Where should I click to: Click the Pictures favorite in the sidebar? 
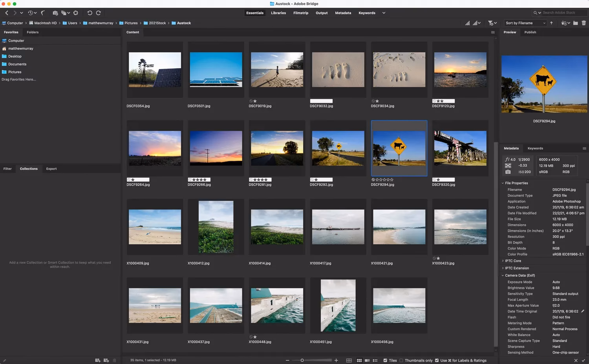15,72
